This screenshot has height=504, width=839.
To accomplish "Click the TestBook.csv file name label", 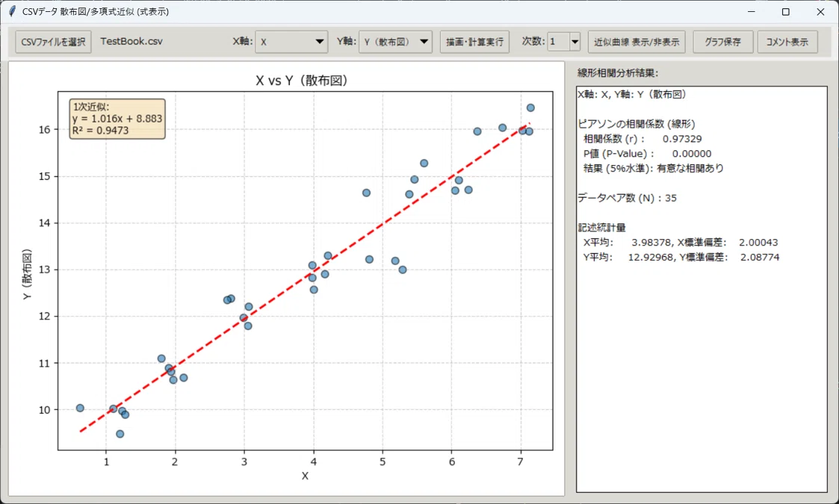I will (131, 42).
